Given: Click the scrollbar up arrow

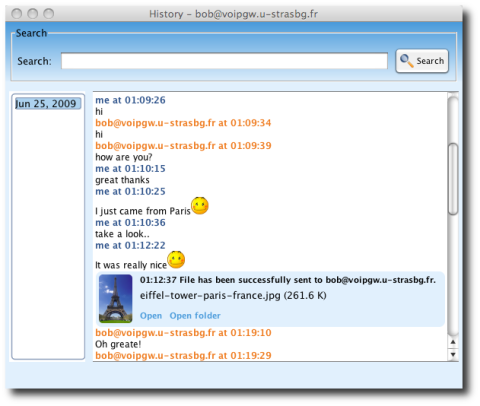Looking at the screenshot, I should coord(453,342).
